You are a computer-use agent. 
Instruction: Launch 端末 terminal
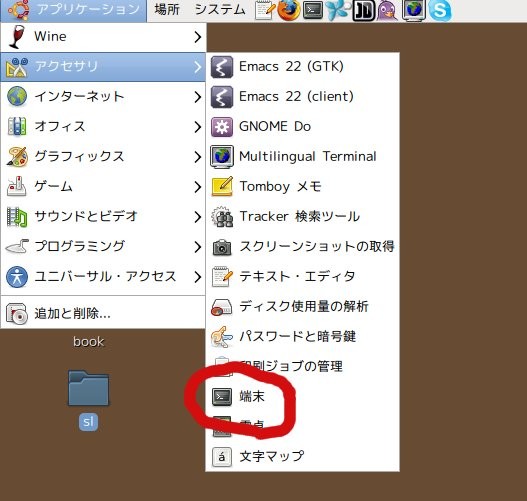(302, 396)
